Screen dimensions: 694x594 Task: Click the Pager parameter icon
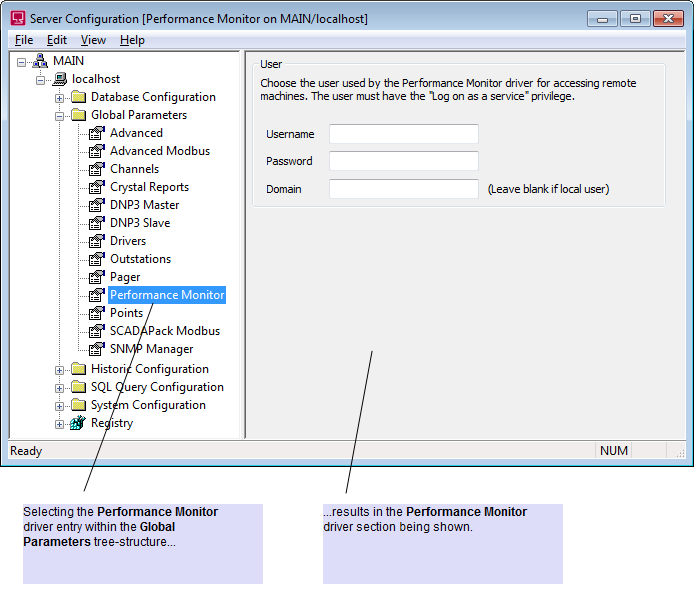(x=97, y=277)
